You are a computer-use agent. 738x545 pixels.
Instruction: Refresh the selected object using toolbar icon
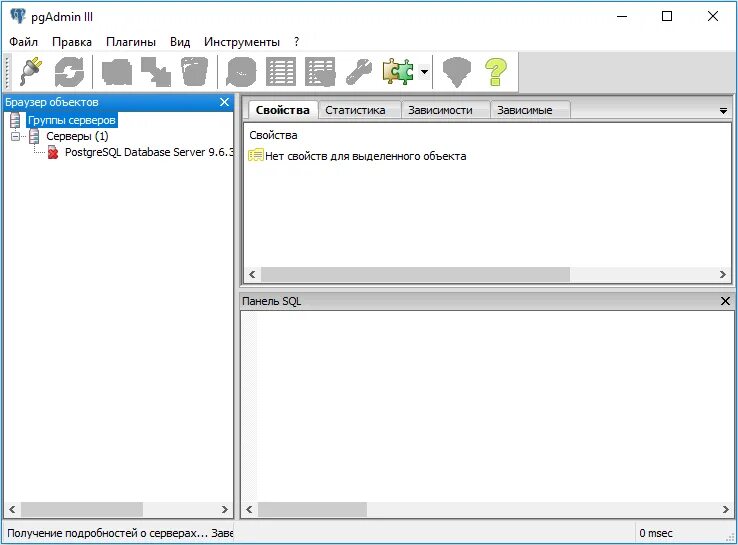(69, 72)
